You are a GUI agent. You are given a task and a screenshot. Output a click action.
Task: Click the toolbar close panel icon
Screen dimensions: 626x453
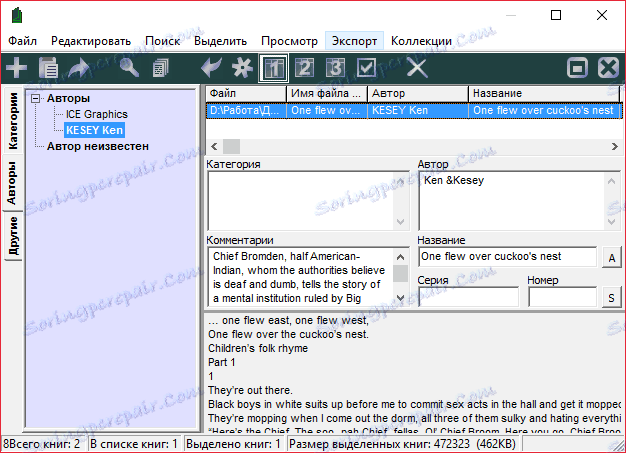pos(608,67)
